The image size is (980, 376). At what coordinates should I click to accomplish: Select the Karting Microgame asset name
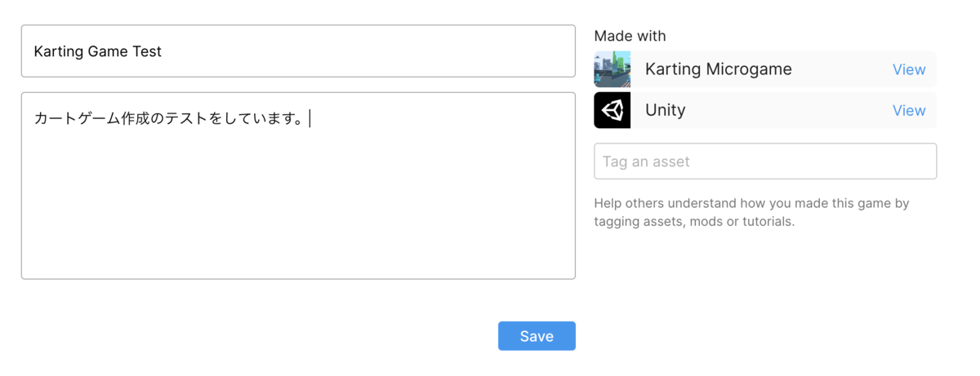[x=719, y=69]
